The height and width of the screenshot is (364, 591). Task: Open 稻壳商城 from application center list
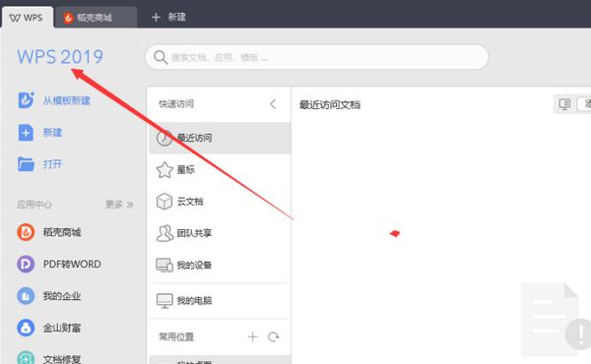[62, 232]
